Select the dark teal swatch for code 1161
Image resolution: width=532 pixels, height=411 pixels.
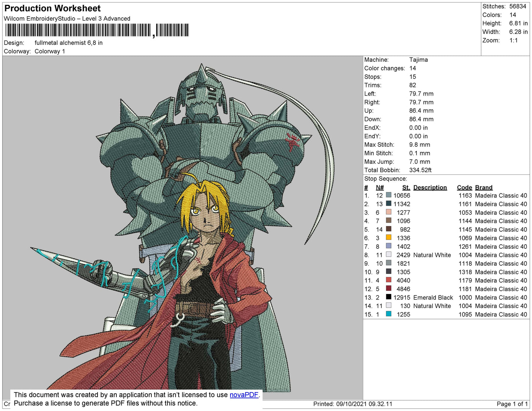(x=388, y=203)
